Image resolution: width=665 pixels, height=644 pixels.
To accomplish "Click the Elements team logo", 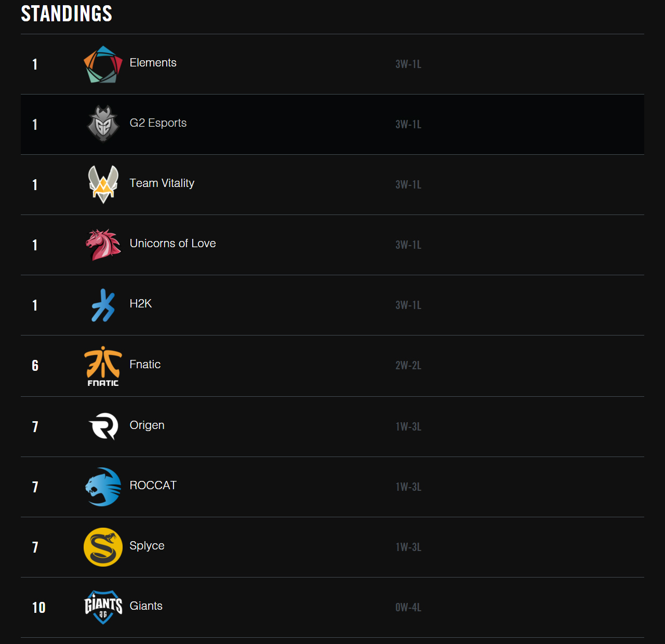I will (103, 64).
